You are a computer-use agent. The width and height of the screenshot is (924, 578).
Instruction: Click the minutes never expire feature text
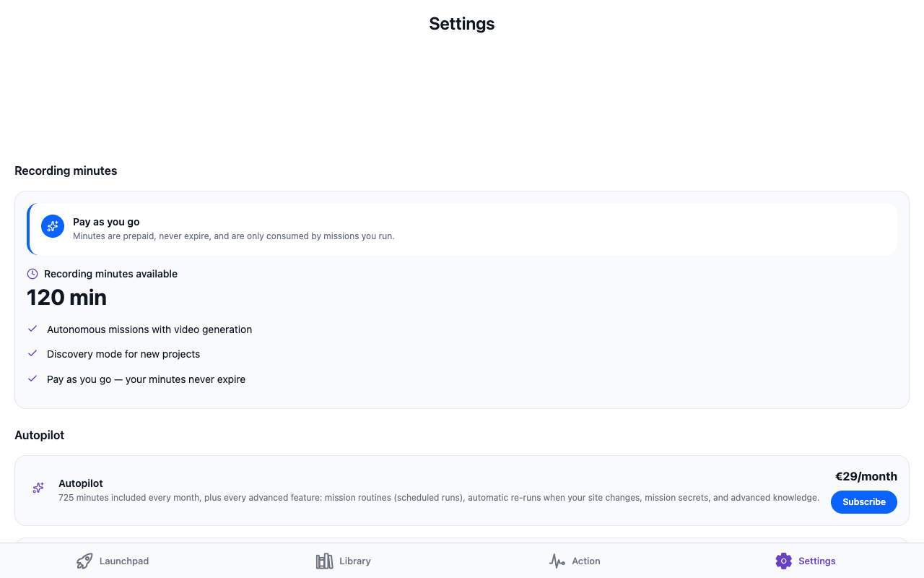[x=146, y=379]
